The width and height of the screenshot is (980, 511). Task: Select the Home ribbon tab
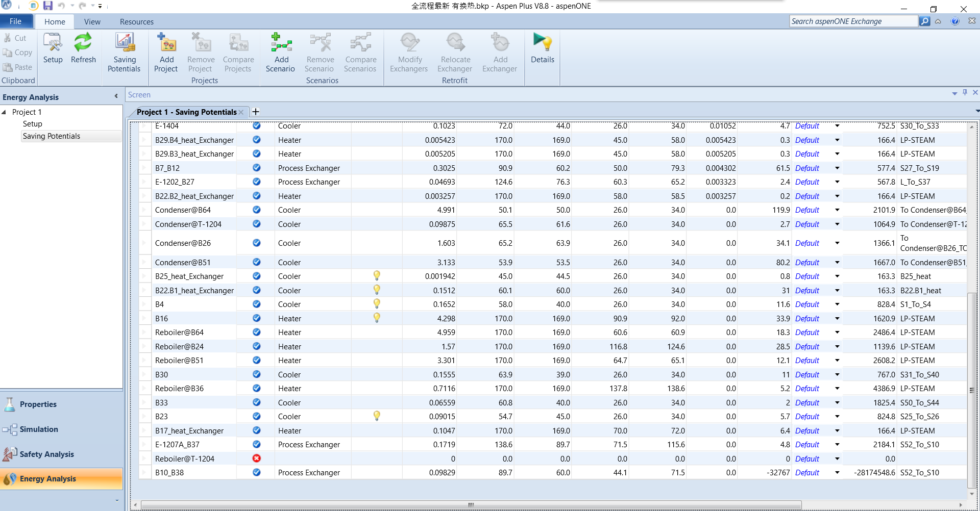55,22
